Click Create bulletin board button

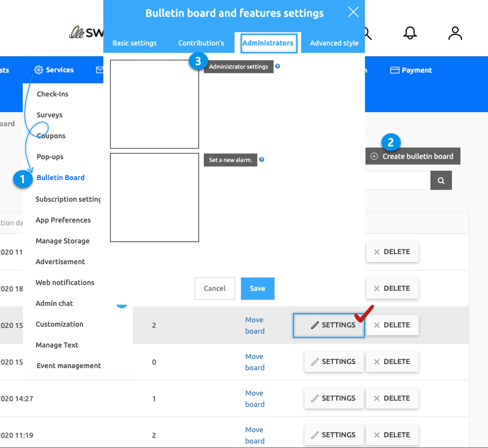point(413,156)
